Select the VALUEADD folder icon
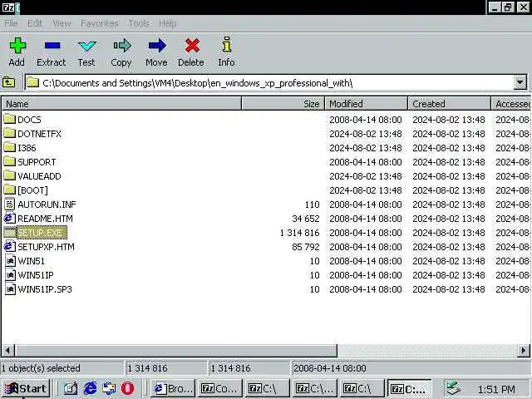Viewport: 532px width, 399px height. 9,175
